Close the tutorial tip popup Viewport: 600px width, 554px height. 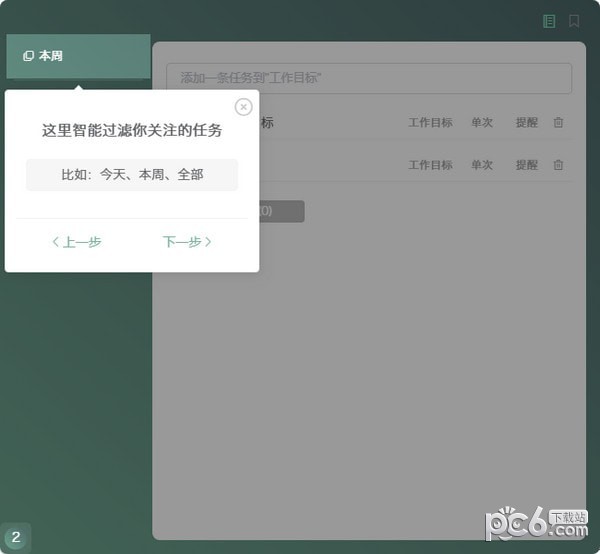tap(243, 107)
